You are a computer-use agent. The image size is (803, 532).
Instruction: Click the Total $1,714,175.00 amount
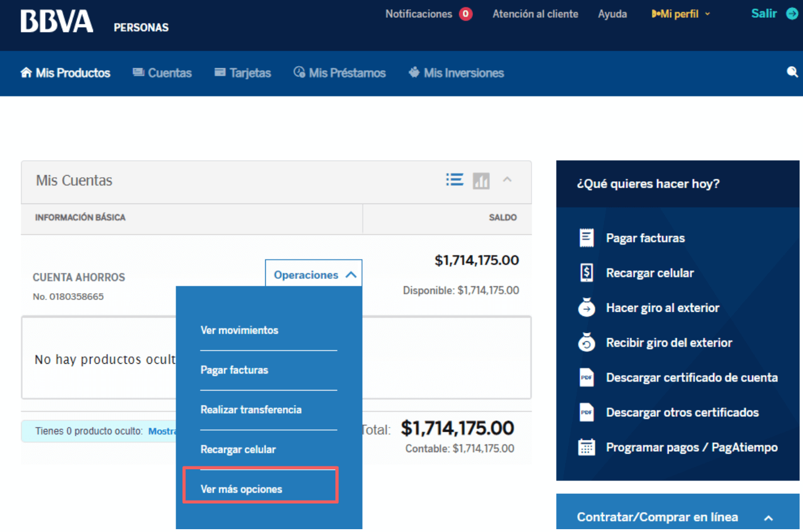pyautogui.click(x=457, y=428)
